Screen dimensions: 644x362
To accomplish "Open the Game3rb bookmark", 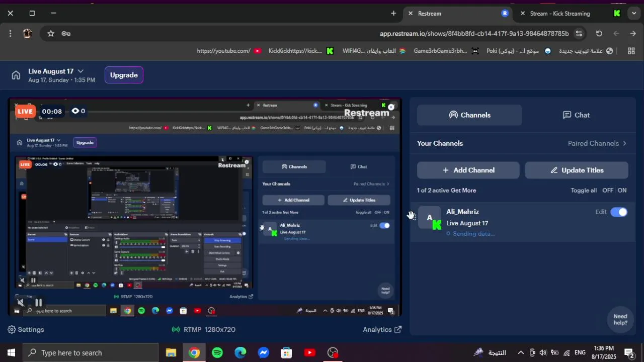I will [x=446, y=51].
